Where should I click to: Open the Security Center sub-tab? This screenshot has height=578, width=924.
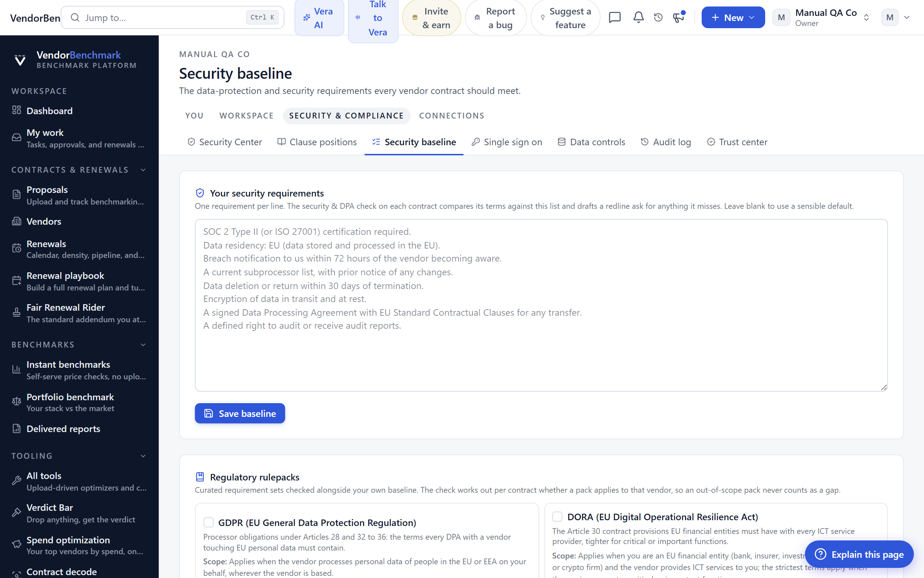225,142
